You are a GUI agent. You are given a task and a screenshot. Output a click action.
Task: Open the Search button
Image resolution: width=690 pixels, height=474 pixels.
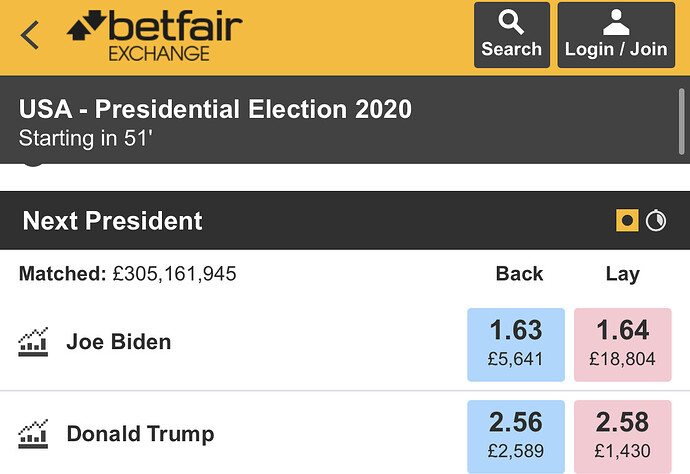pos(511,35)
